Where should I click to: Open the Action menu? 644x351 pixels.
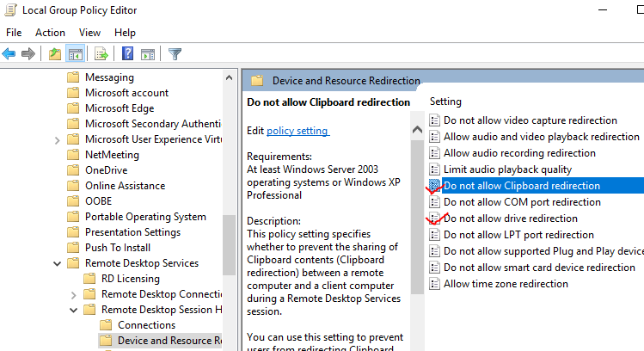pos(50,33)
